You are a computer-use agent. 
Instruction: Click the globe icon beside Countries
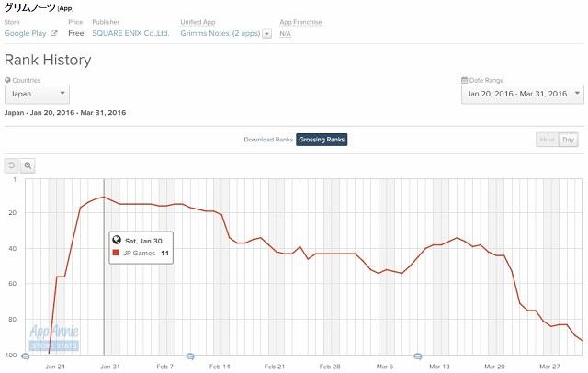[x=7, y=80]
